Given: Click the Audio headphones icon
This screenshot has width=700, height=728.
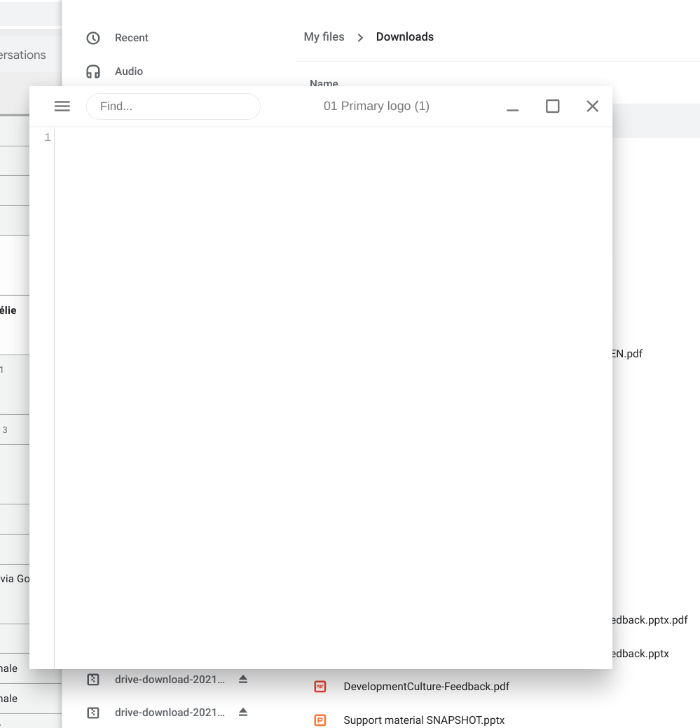Looking at the screenshot, I should click(93, 71).
